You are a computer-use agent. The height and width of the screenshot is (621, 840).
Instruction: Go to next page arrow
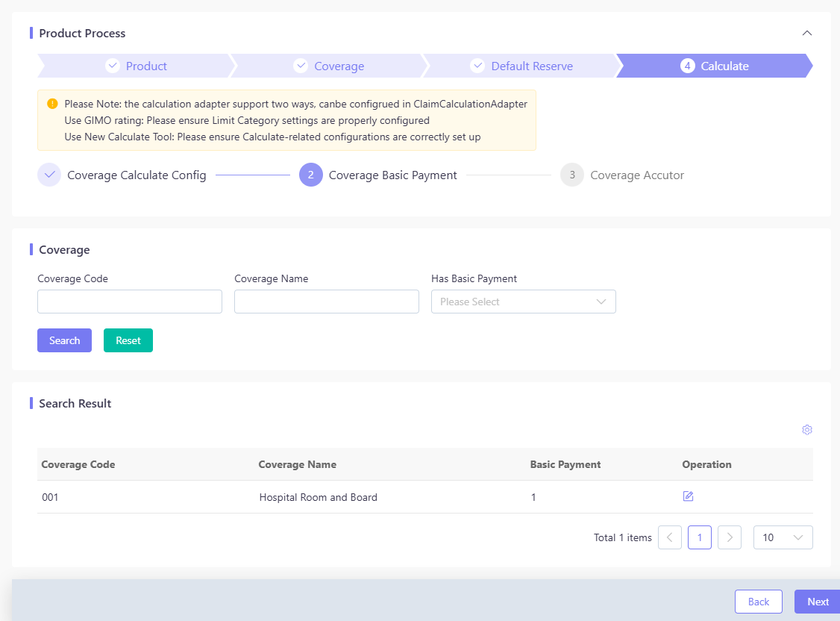pyautogui.click(x=730, y=537)
